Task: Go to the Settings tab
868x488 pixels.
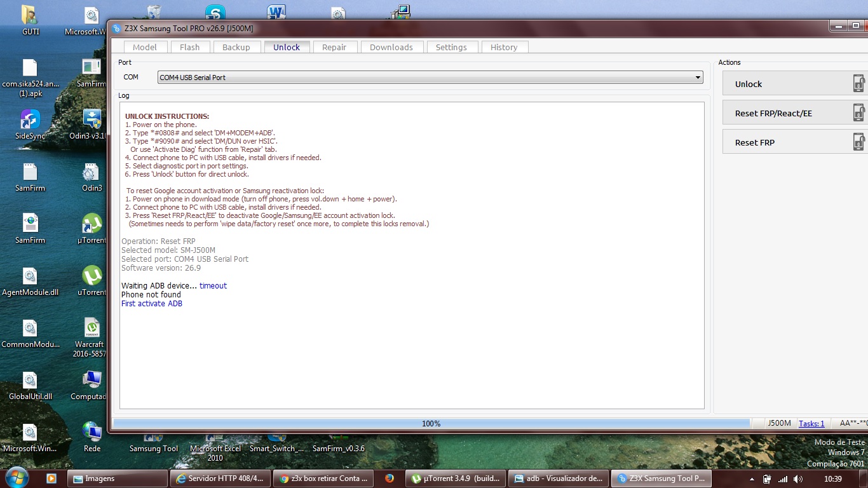Action: pos(451,47)
